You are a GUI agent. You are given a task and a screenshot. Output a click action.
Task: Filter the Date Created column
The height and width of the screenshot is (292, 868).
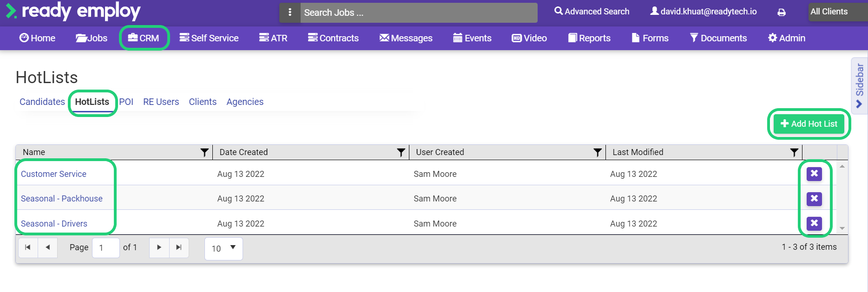[x=401, y=152]
